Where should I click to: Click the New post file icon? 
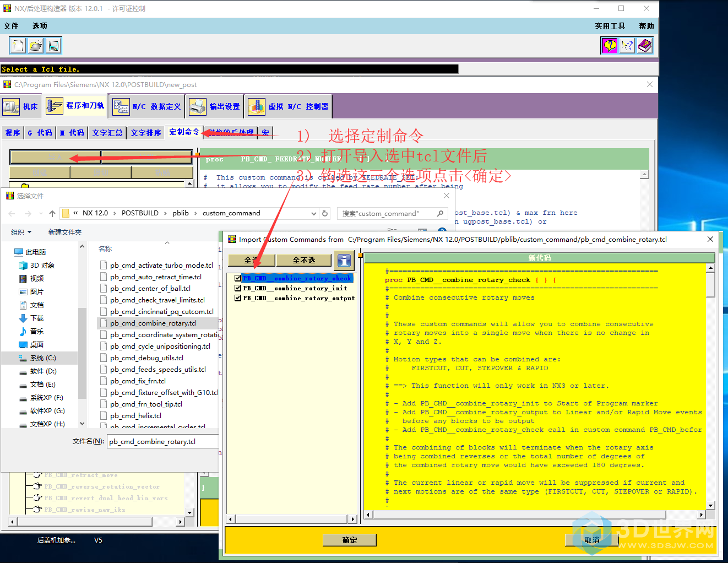[18, 46]
